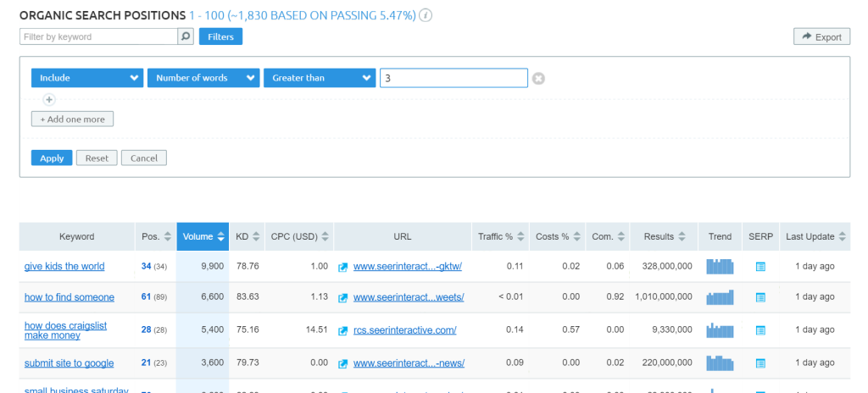Viewport: 868px width, 393px height.
Task: Open external link icon for give kids the world URL
Action: pos(343,267)
